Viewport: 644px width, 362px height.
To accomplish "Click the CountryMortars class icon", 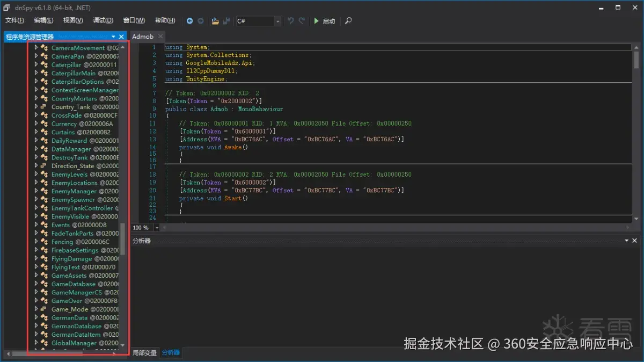I will 45,98.
